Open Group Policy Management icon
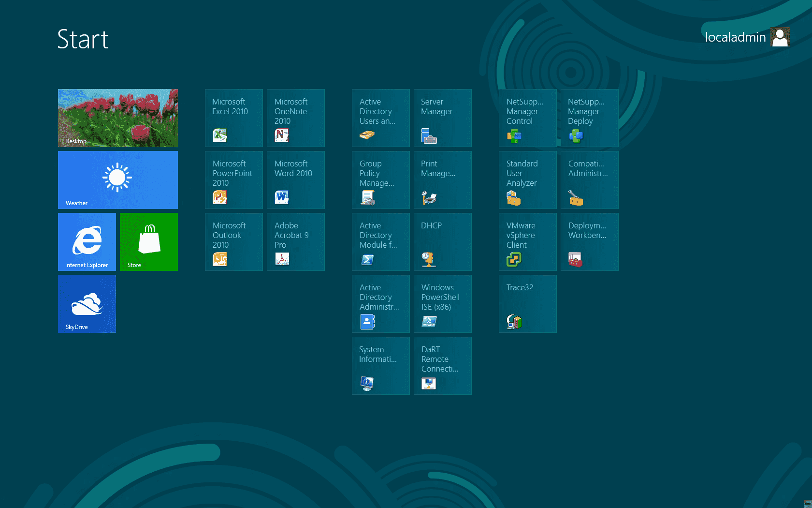The image size is (812, 508). coord(367,197)
